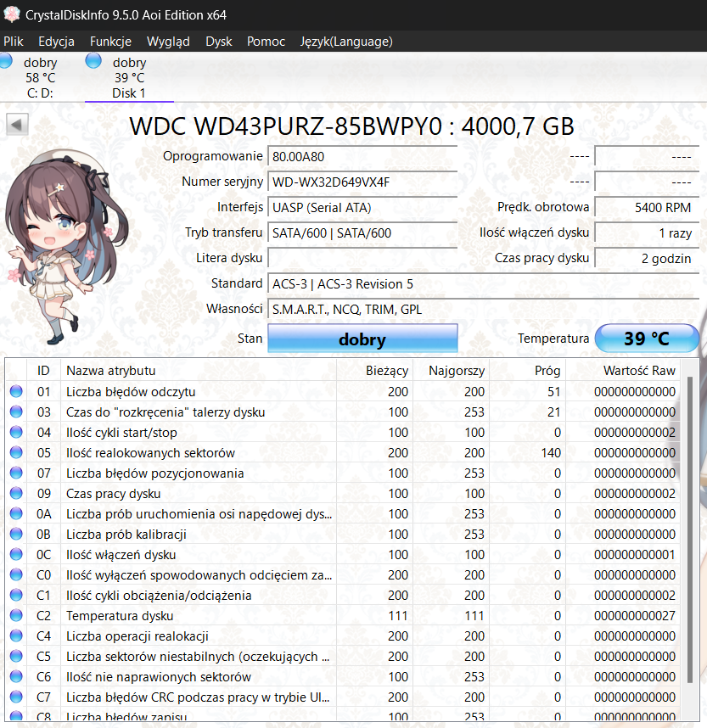707x728 pixels.
Task: Select row Liczba operacji realokacji
Action: tap(343, 636)
